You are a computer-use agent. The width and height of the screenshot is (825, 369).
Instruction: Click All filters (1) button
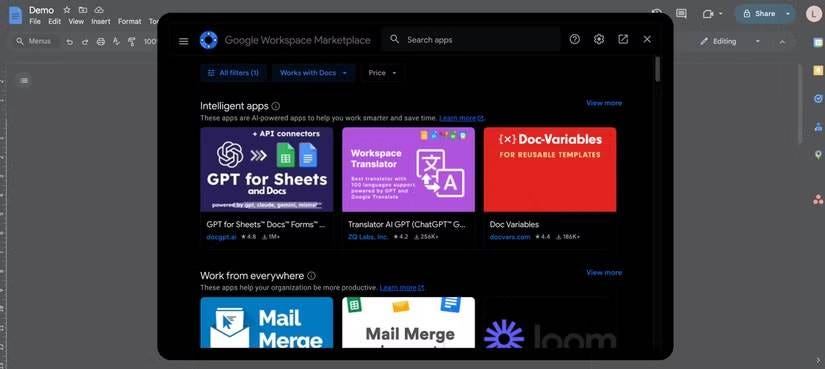click(233, 73)
